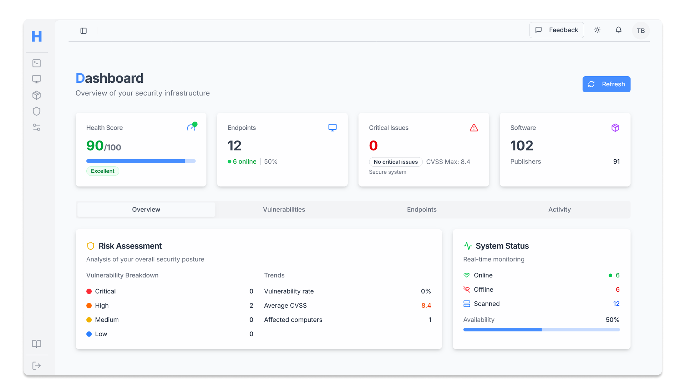Click the CVSS Max 8.4 text

tap(448, 162)
